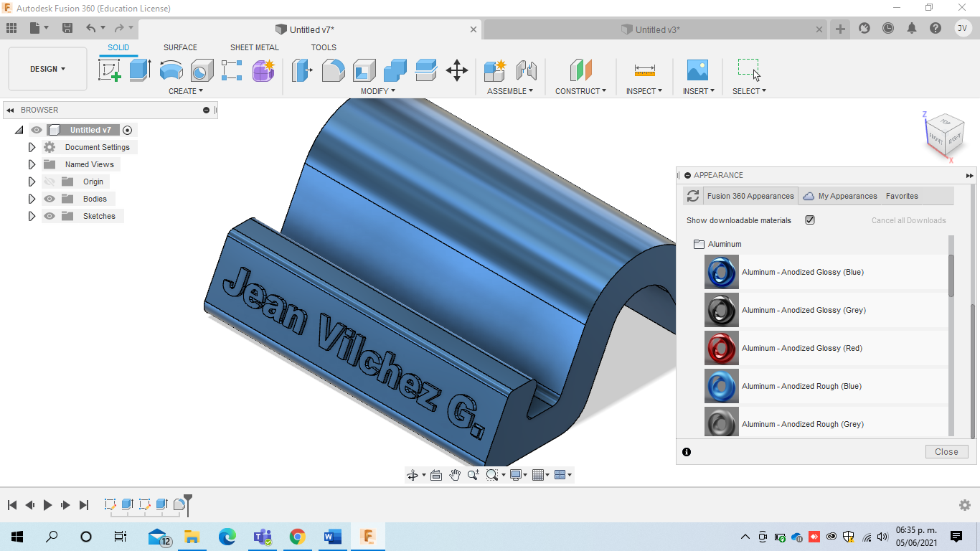
Task: Open the DESIGN workspace dropdown
Action: click(x=48, y=69)
